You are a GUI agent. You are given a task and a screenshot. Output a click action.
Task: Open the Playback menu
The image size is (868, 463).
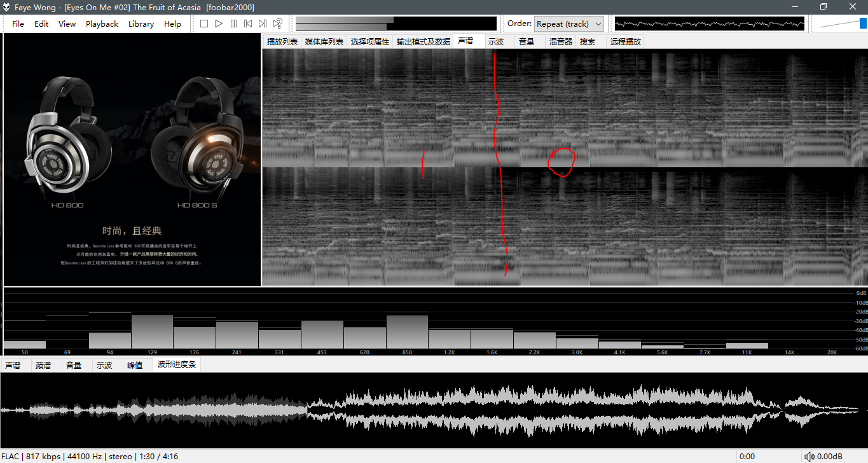102,24
